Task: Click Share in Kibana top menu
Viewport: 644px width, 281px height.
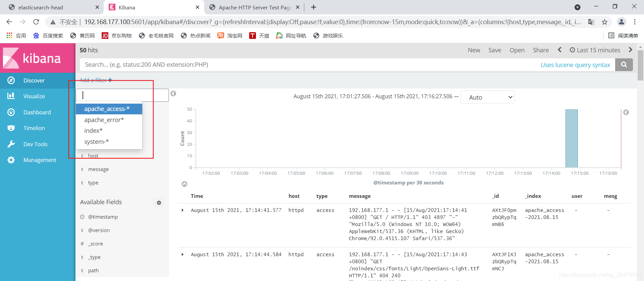Action: pyautogui.click(x=541, y=50)
